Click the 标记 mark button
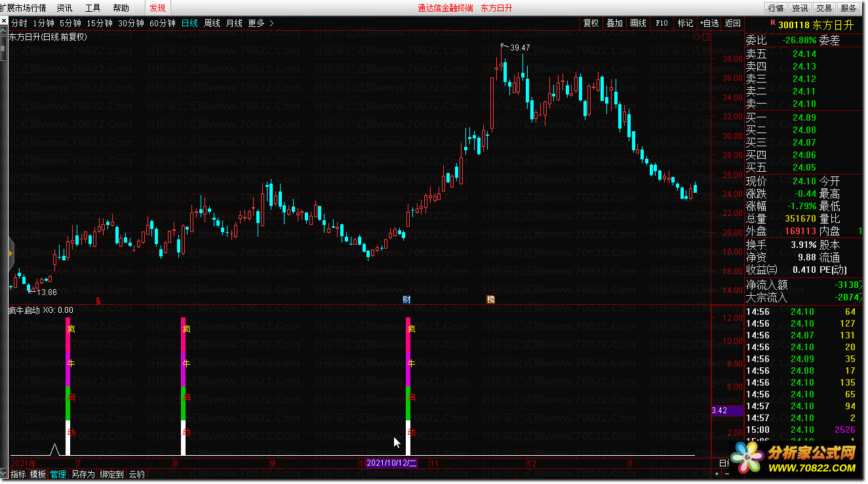868x484 pixels. pyautogui.click(x=685, y=23)
